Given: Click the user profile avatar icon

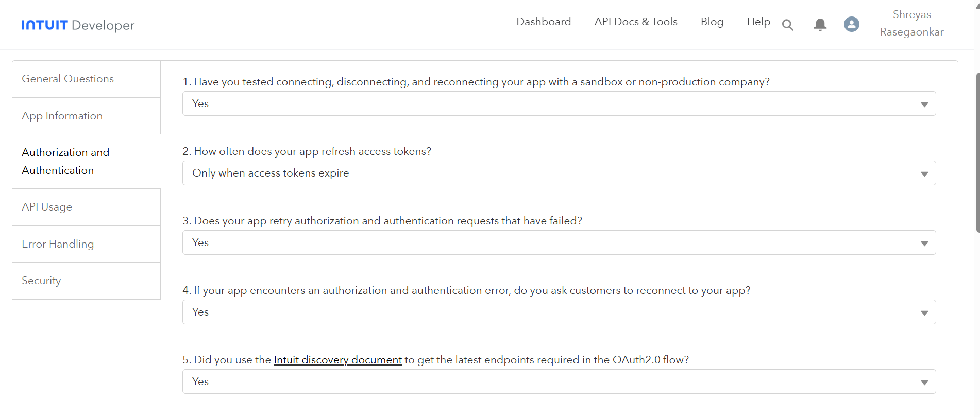Looking at the screenshot, I should coord(851,24).
